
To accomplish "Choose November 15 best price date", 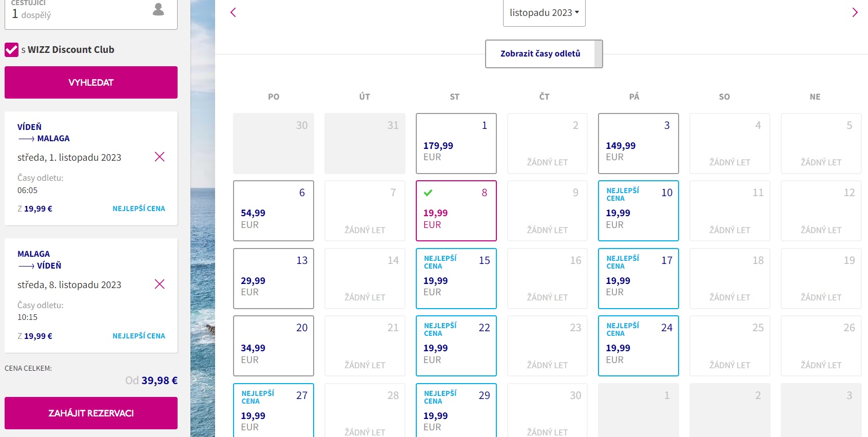I will tap(456, 278).
